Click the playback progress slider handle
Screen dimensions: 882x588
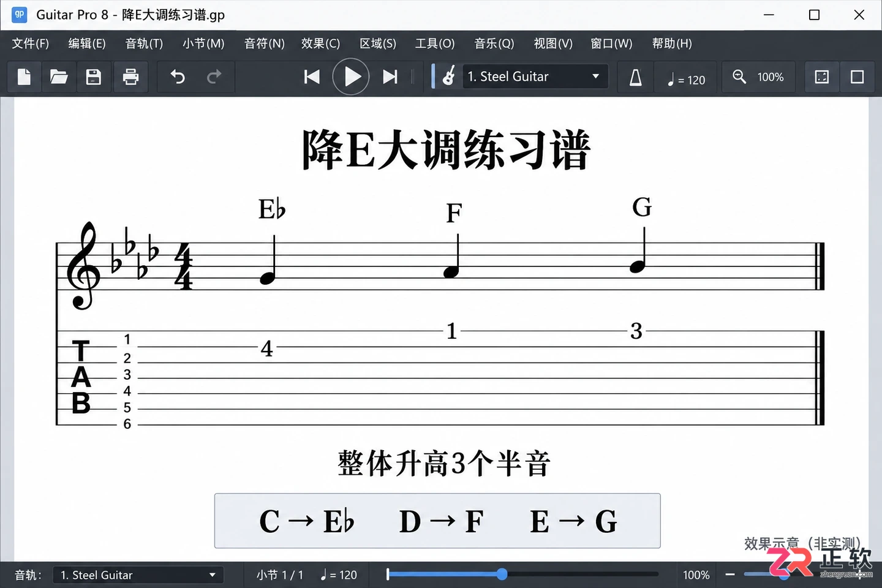[x=502, y=574]
